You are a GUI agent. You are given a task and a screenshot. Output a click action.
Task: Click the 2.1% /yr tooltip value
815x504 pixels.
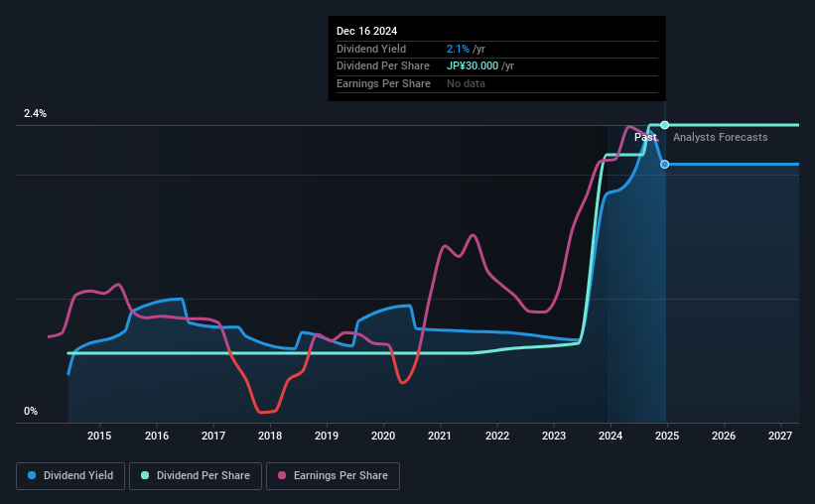pyautogui.click(x=466, y=49)
